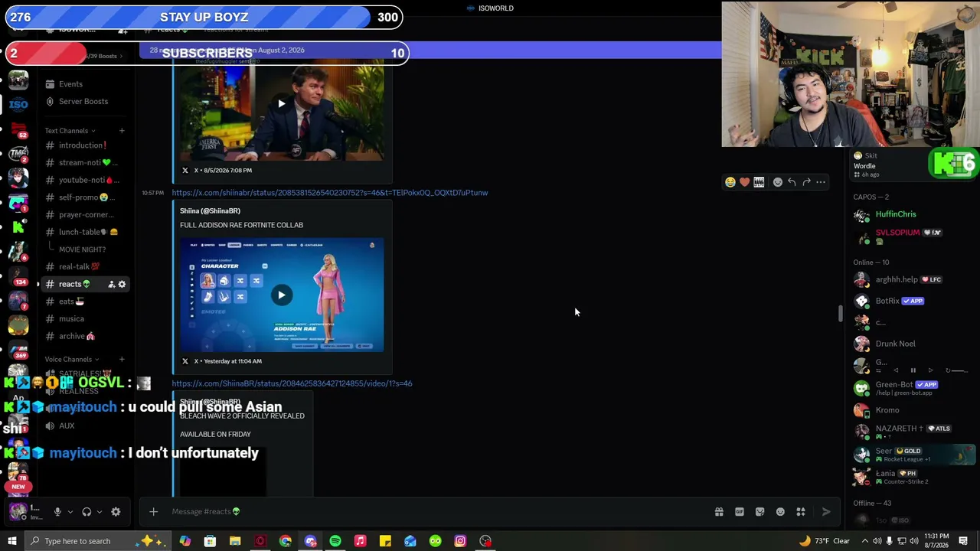Open the emoji picker in message bar
The height and width of the screenshot is (551, 980).
(x=780, y=512)
